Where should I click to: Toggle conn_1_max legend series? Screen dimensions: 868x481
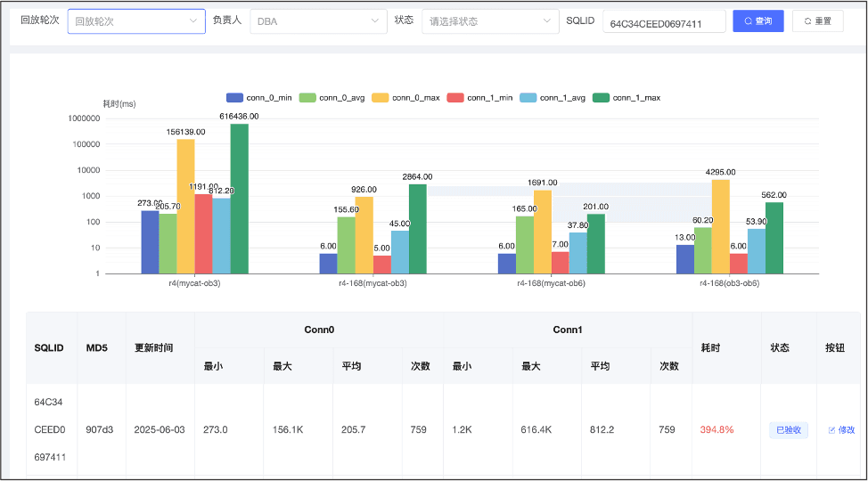tap(626, 98)
